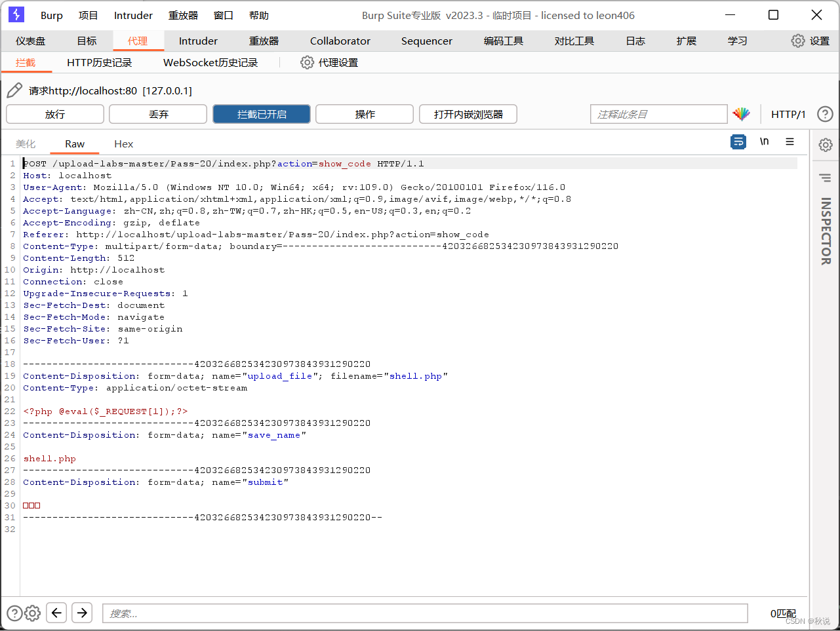Select the 拦截 sub-tab
This screenshot has height=631, width=840.
[x=26, y=62]
